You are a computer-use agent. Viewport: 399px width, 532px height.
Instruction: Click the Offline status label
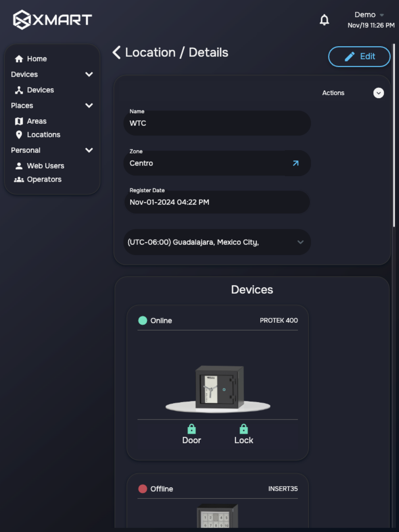(x=161, y=489)
